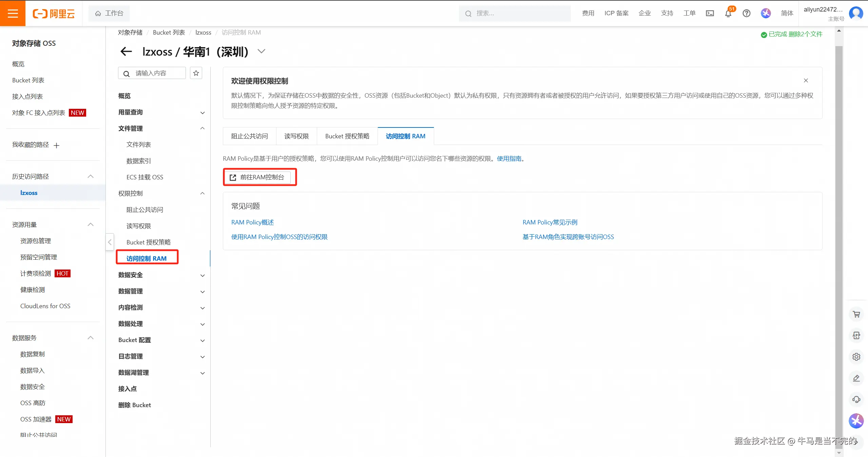
Task: Switch to the Bucket 授权策略 tab
Action: pos(347,136)
